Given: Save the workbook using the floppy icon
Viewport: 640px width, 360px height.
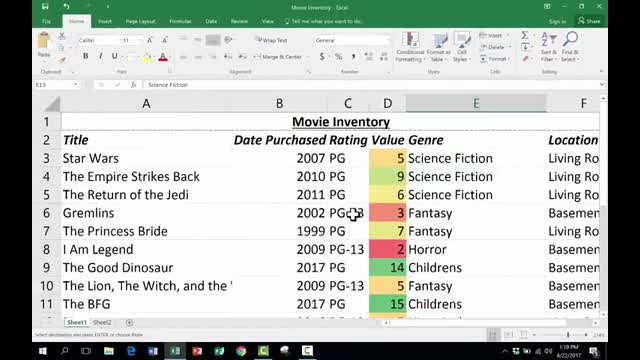Looking at the screenshot, I should [x=45, y=7].
